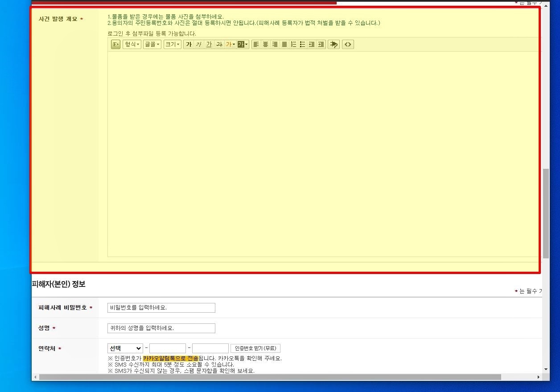This screenshot has height=392, width=560.
Task: Center align text in editor
Action: coord(265,44)
